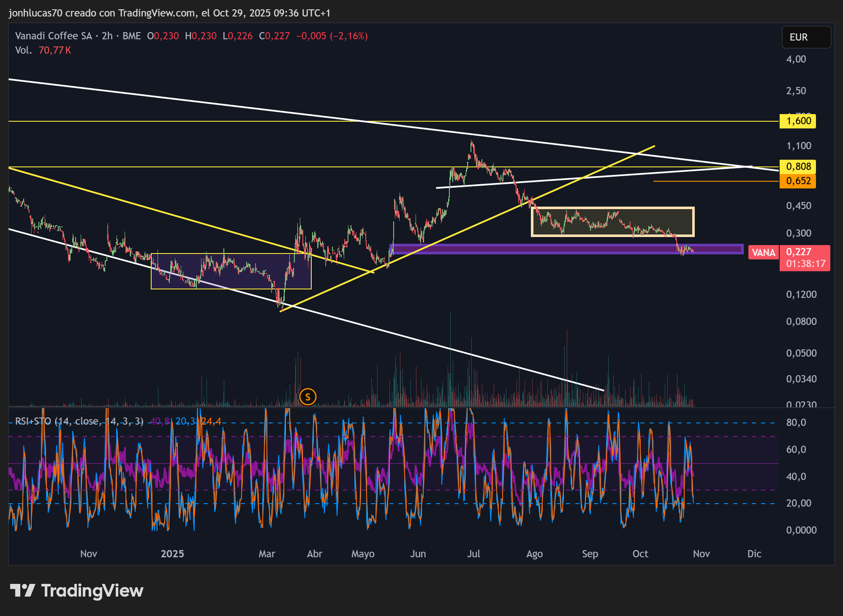Click the Vol. volume indicator label
This screenshot has width=843, height=616.
click(24, 50)
